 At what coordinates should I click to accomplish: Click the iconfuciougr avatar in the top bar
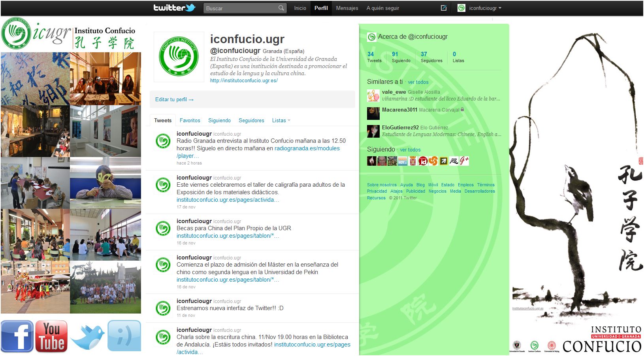[461, 8]
